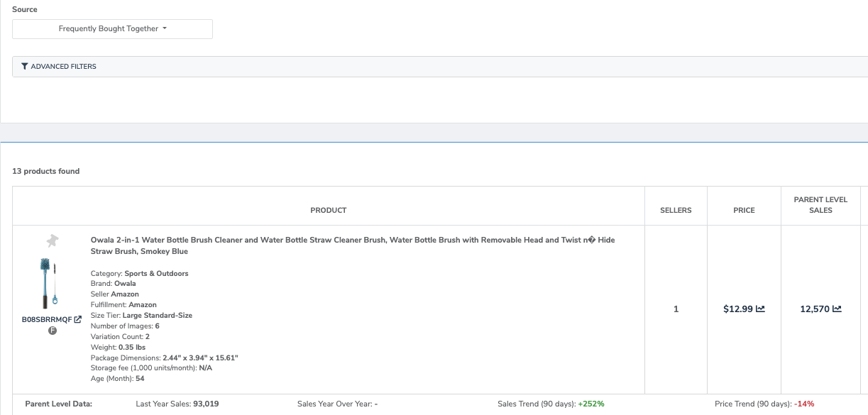Open external link icon beside ASIN B08SBRRMQF

click(x=78, y=319)
